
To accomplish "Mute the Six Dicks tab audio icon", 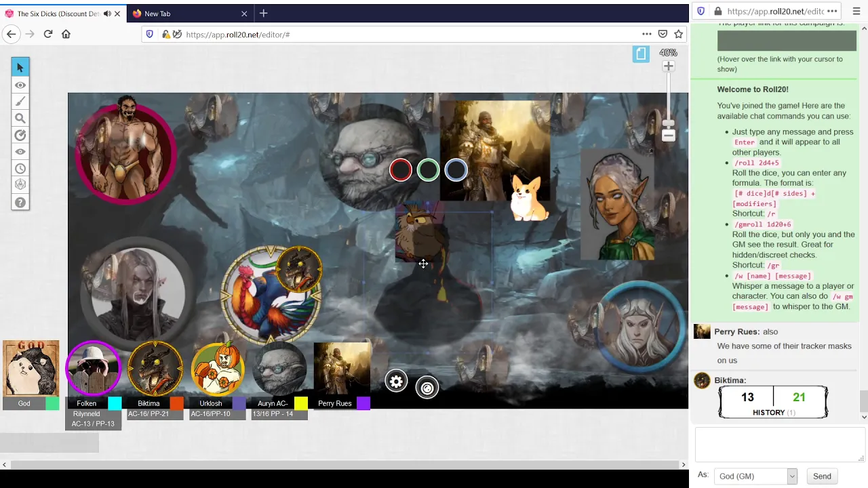I will point(107,14).
